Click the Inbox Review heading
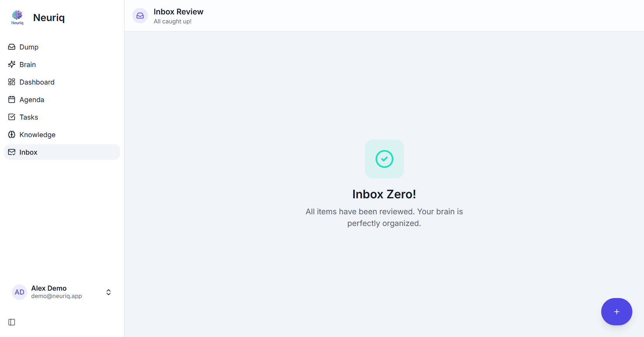Image resolution: width=644 pixels, height=337 pixels. 179,12
